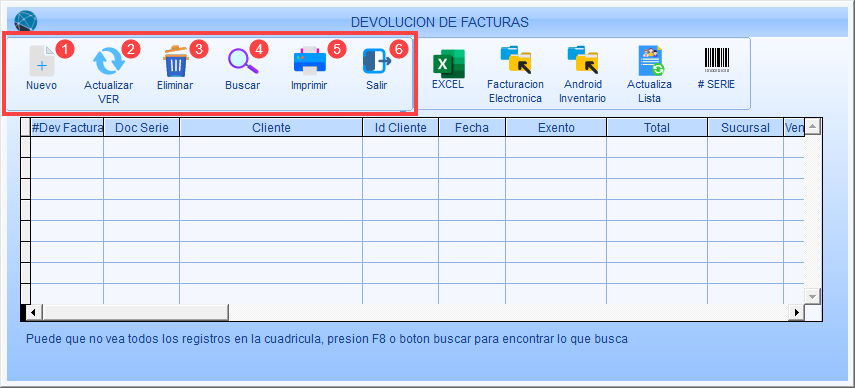Viewport: 855px width, 388px height.
Task: Click the Eliminar trash can icon
Action: click(x=176, y=61)
